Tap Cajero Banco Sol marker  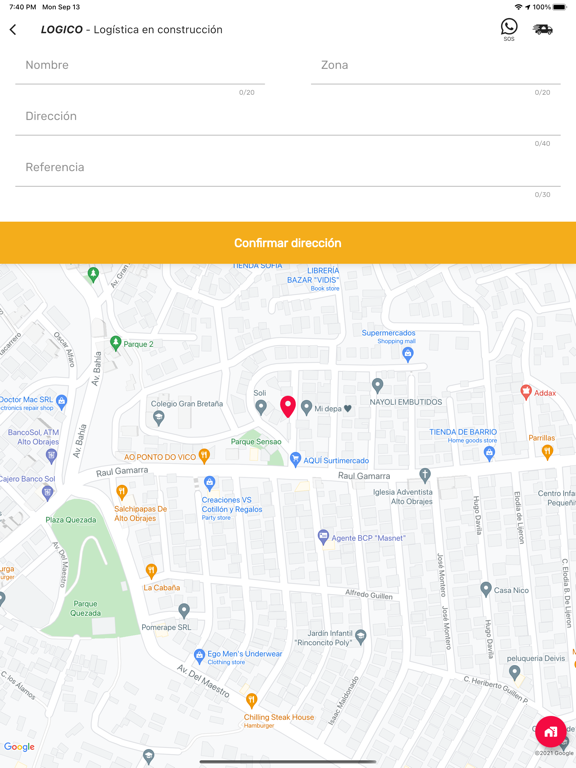tap(48, 493)
